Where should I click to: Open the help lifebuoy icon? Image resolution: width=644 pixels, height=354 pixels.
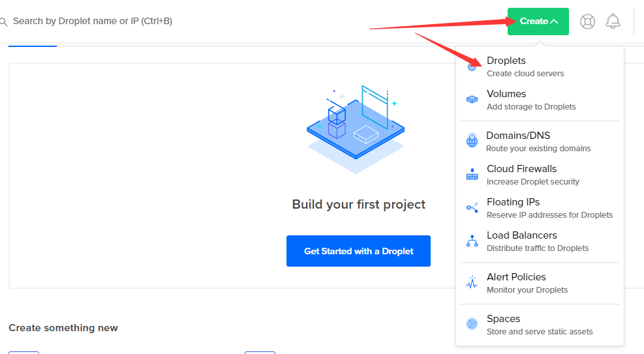tap(587, 22)
